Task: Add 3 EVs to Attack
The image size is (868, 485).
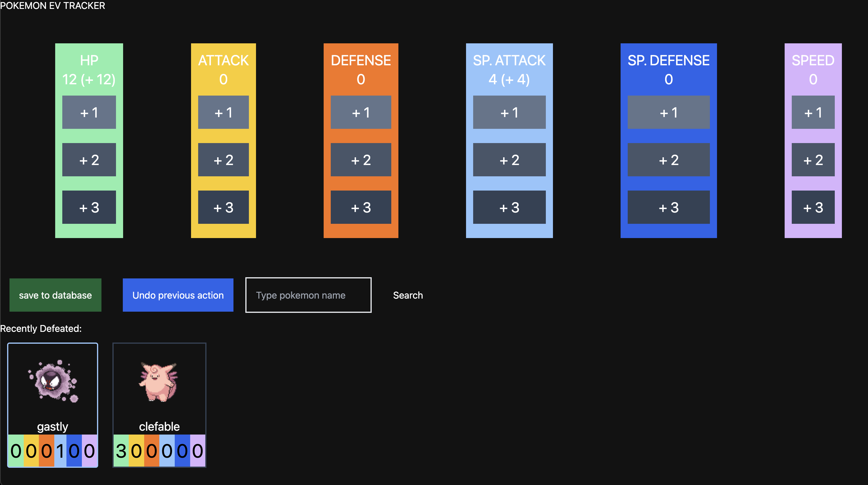Action: coord(223,207)
